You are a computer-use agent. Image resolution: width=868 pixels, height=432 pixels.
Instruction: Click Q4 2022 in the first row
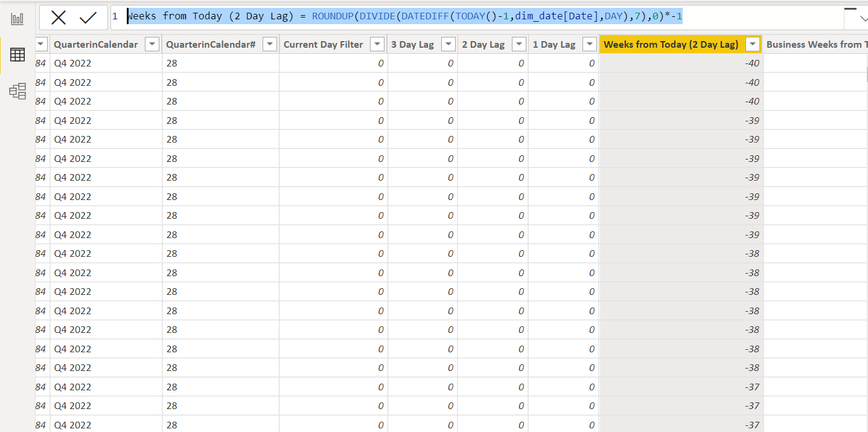[x=72, y=63]
